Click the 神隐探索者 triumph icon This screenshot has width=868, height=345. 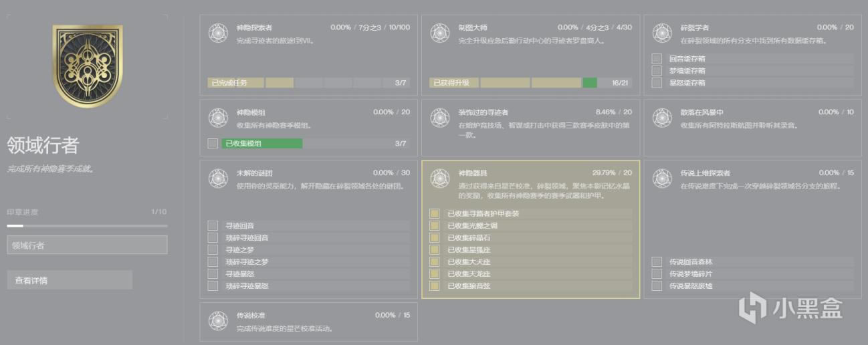[218, 33]
